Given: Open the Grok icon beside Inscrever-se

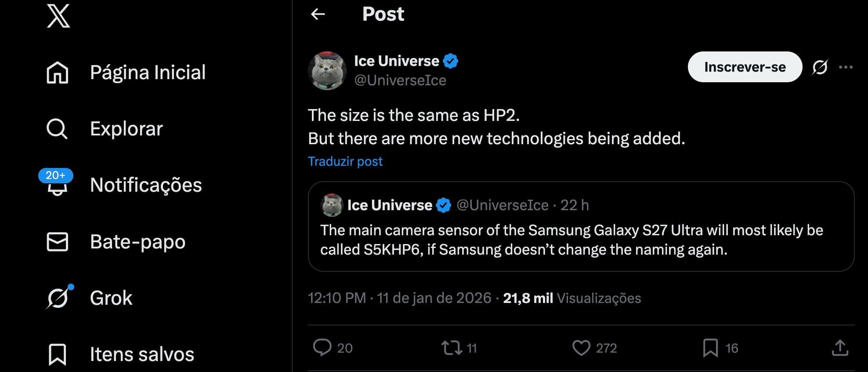Looking at the screenshot, I should [x=820, y=67].
